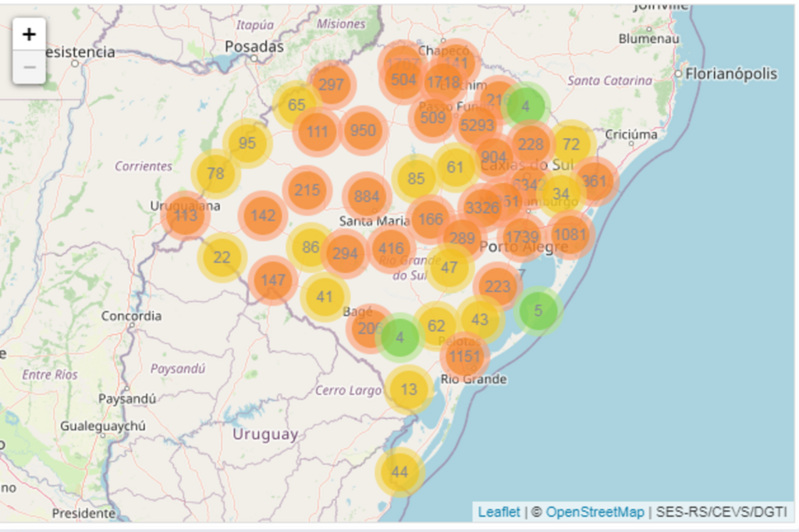Click the yellow 44 cluster marker
Viewport: 799px width, 532px height.
pos(399,472)
